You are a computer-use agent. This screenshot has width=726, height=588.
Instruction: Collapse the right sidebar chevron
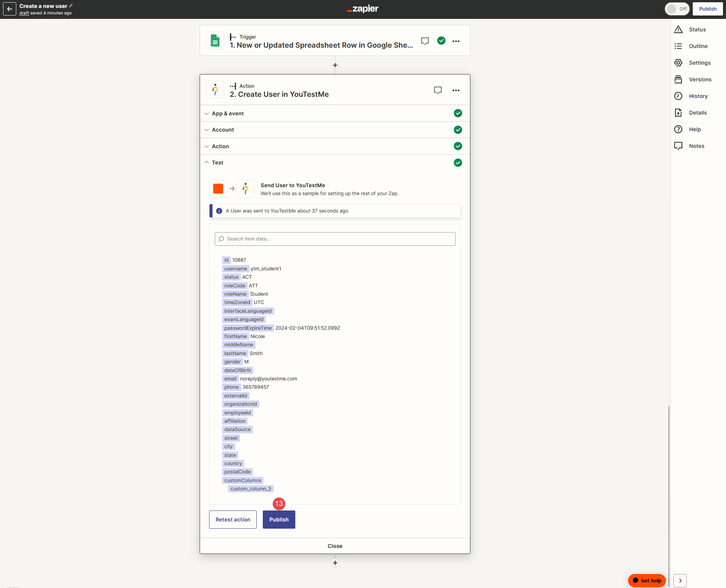[x=680, y=580]
